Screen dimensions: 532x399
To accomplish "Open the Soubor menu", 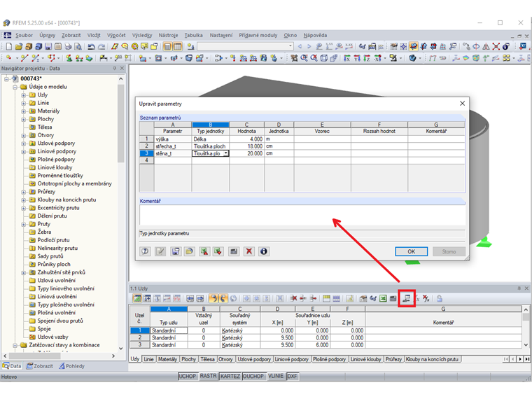I will point(24,35).
